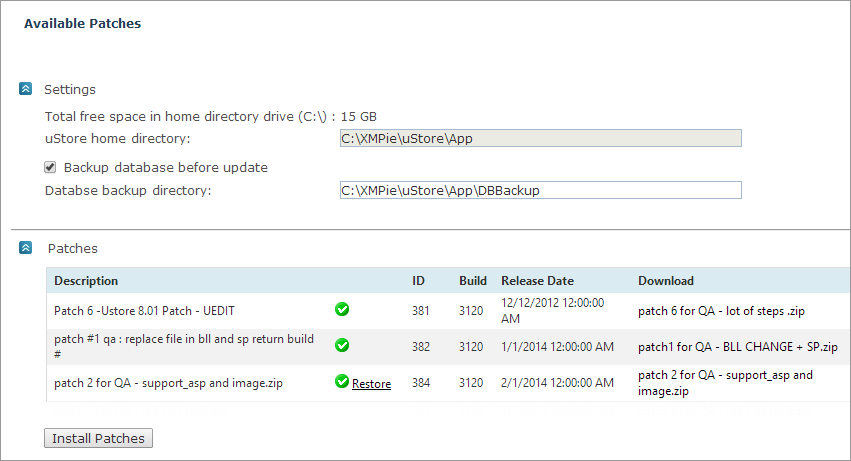Collapse the Patches section

[26, 247]
